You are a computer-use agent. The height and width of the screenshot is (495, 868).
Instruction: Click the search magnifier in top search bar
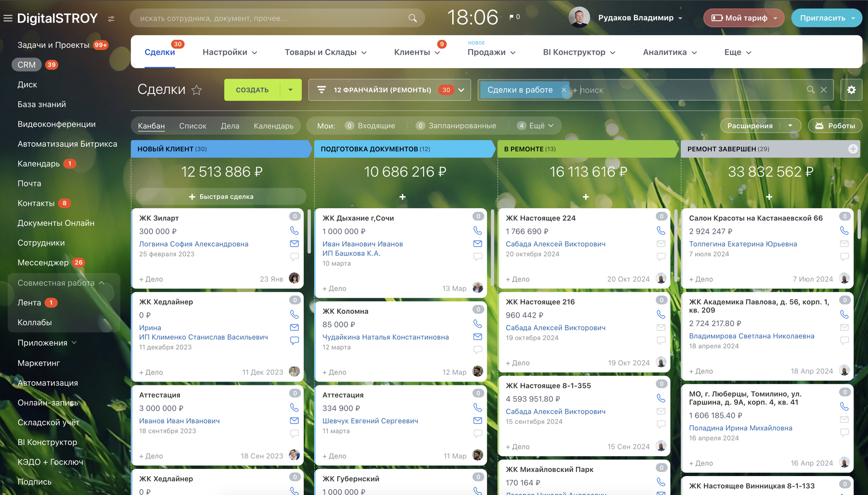[412, 18]
